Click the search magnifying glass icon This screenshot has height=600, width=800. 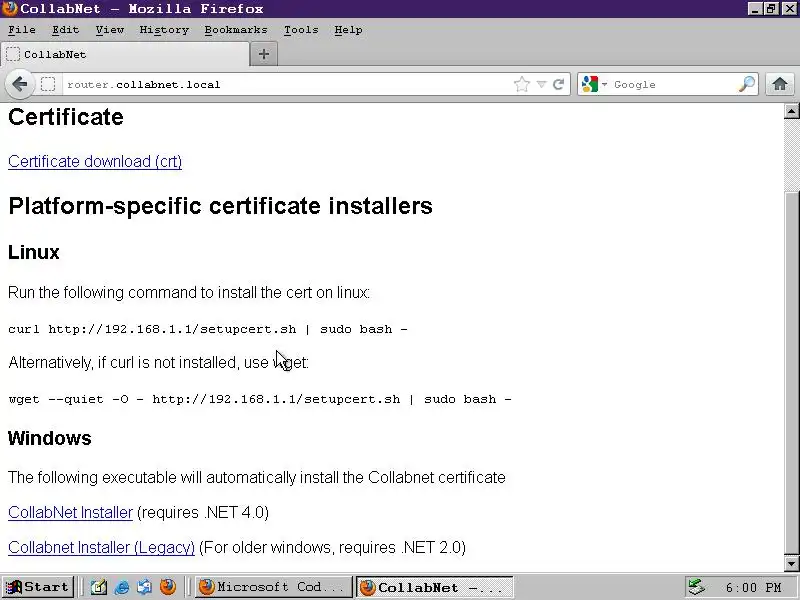click(746, 84)
